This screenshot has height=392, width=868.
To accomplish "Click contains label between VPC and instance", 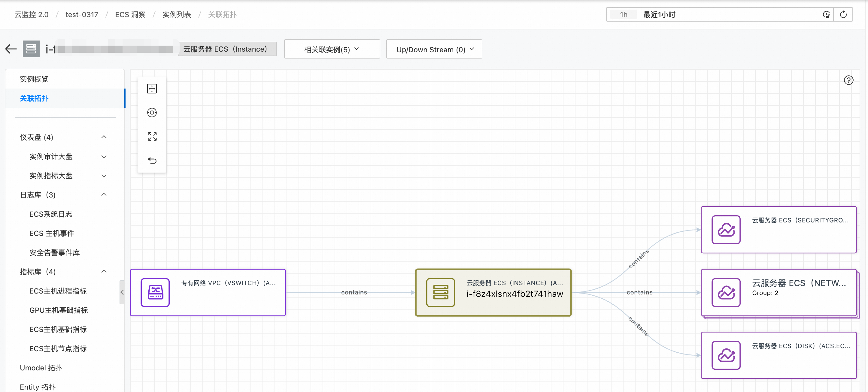I will click(354, 292).
